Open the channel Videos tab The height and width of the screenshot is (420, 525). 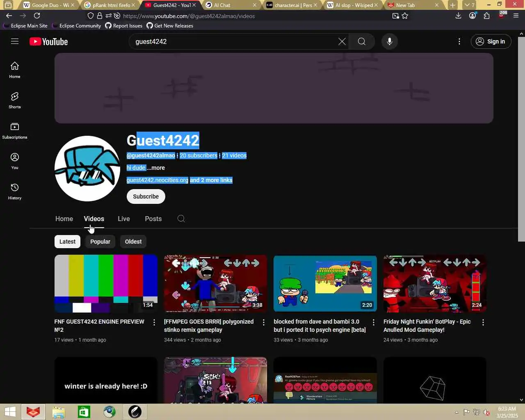click(x=94, y=219)
